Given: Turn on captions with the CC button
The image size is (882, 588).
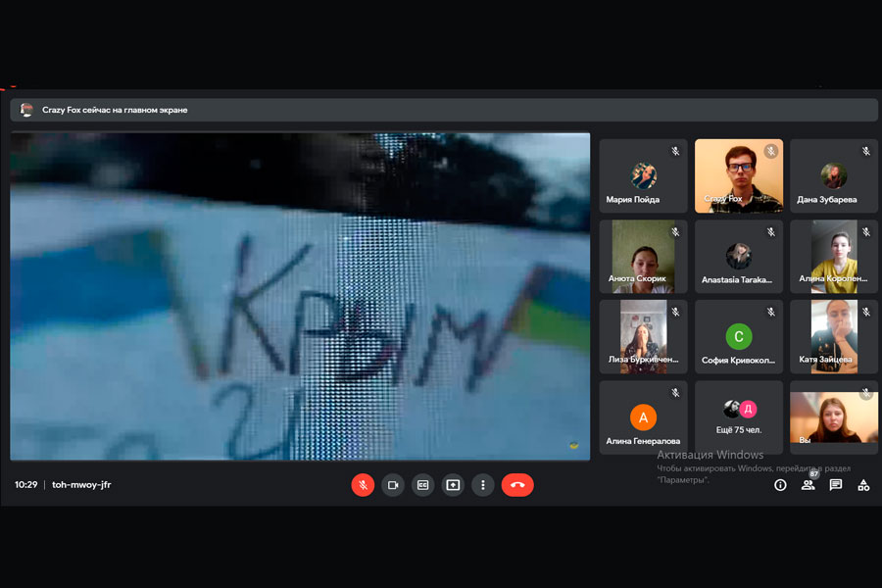Looking at the screenshot, I should point(423,485).
